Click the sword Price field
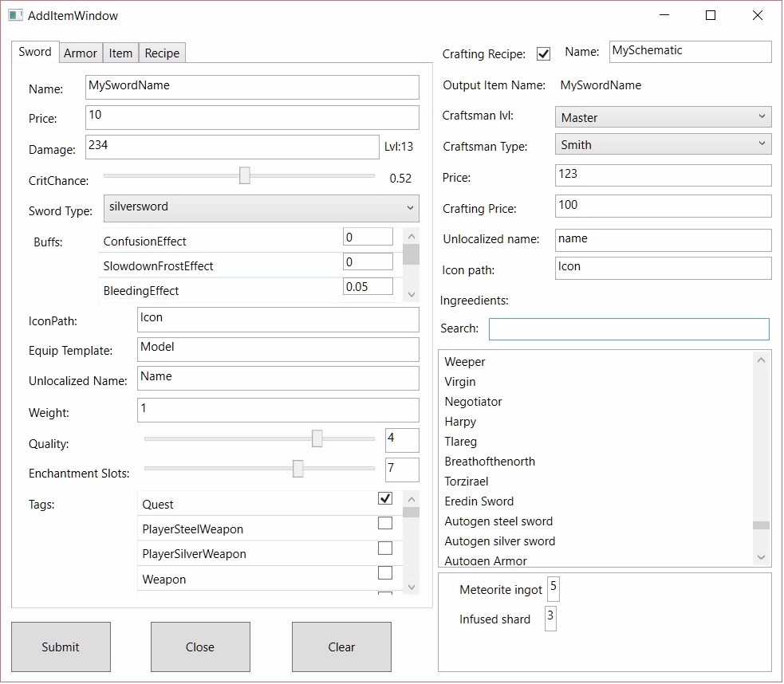The height and width of the screenshot is (684, 784). click(252, 117)
